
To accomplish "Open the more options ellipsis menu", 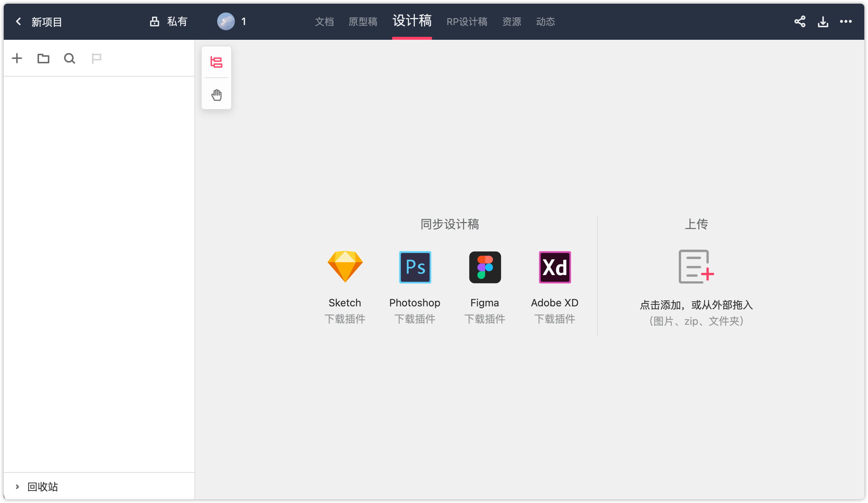I will (x=846, y=22).
